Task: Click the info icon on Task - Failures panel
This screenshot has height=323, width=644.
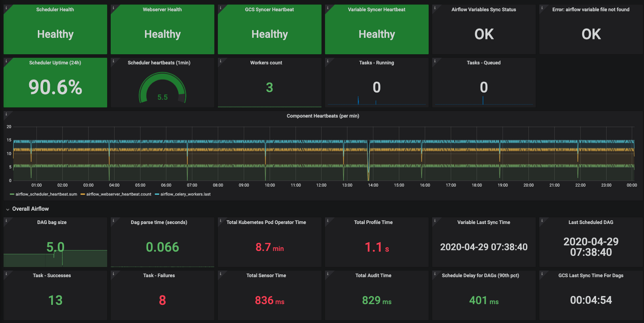Action: (x=113, y=274)
